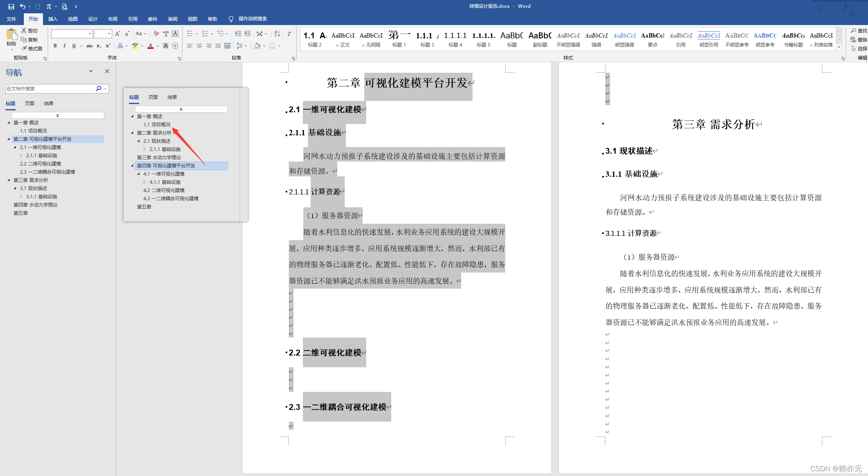This screenshot has width=868, height=476.
Task: Go to the 第四章 水动力学理论 heading in navigation
Action: coord(35,205)
